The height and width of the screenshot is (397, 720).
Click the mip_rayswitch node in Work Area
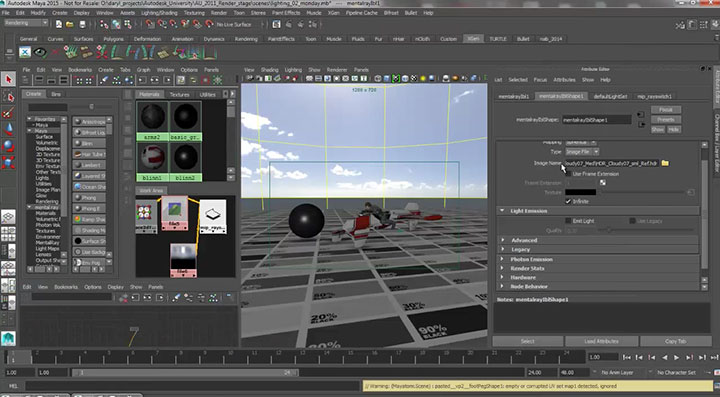pos(213,216)
